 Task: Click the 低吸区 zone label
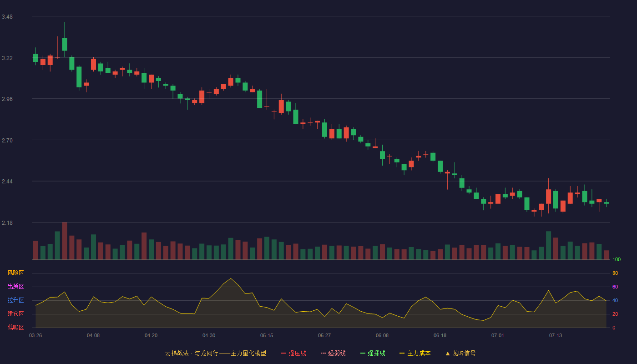pos(15,327)
